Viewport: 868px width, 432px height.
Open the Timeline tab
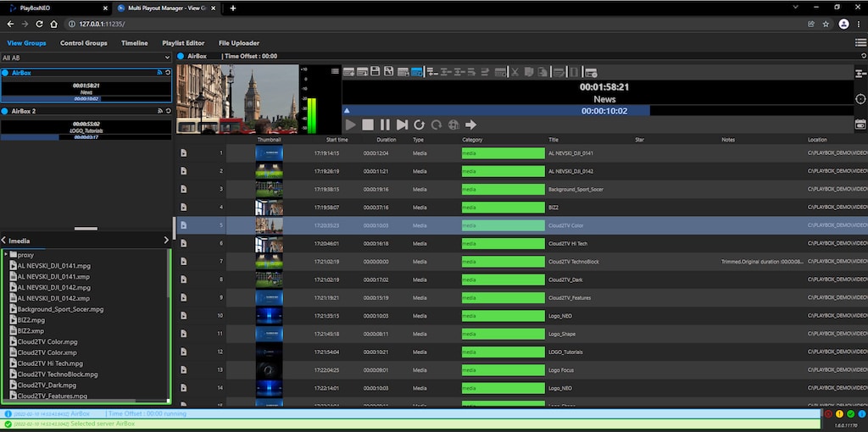[135, 43]
